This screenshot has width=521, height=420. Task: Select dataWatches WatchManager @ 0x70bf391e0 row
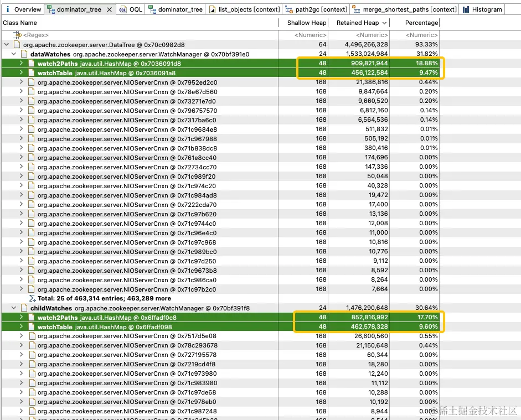[220, 54]
